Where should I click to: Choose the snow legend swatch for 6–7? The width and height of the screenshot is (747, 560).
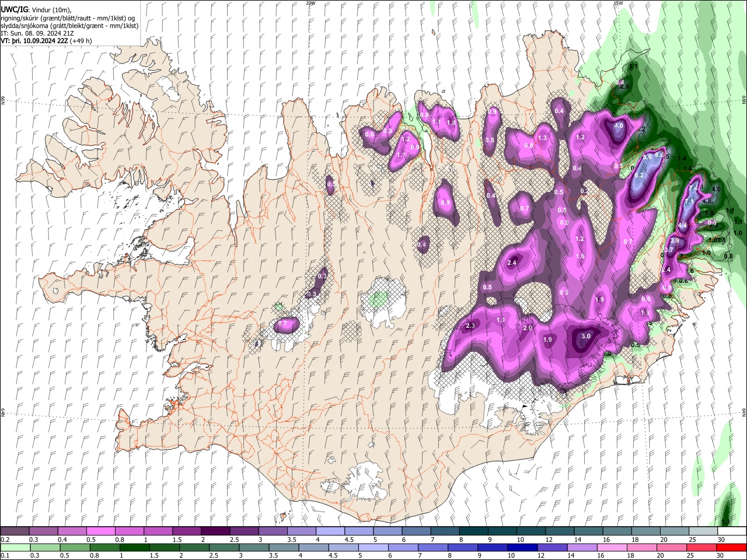click(416, 531)
